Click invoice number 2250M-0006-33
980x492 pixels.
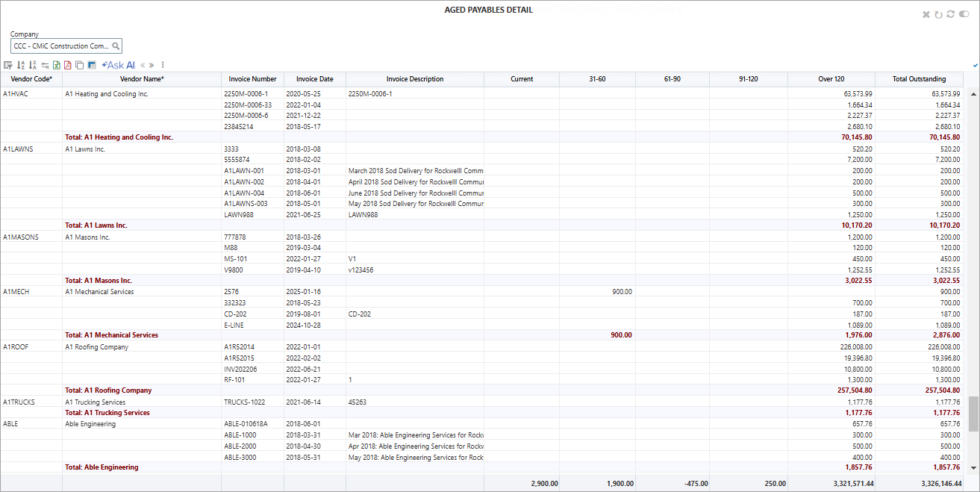pyautogui.click(x=248, y=105)
